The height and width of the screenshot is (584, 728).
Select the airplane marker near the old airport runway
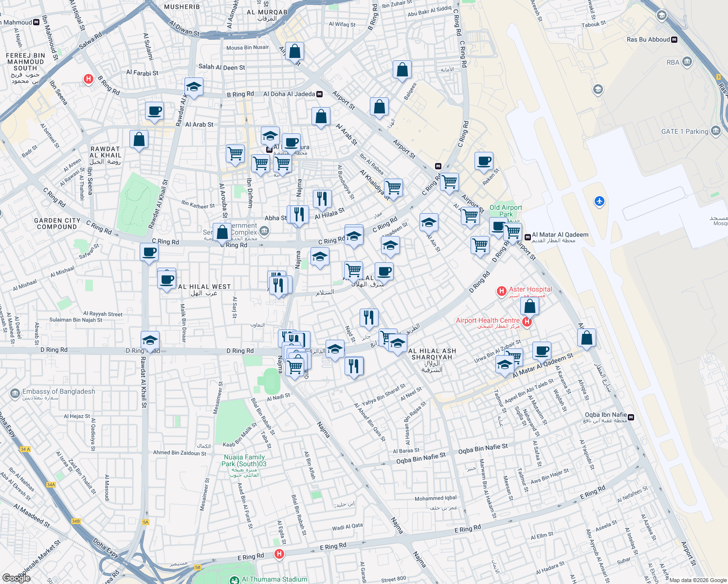[x=599, y=201]
